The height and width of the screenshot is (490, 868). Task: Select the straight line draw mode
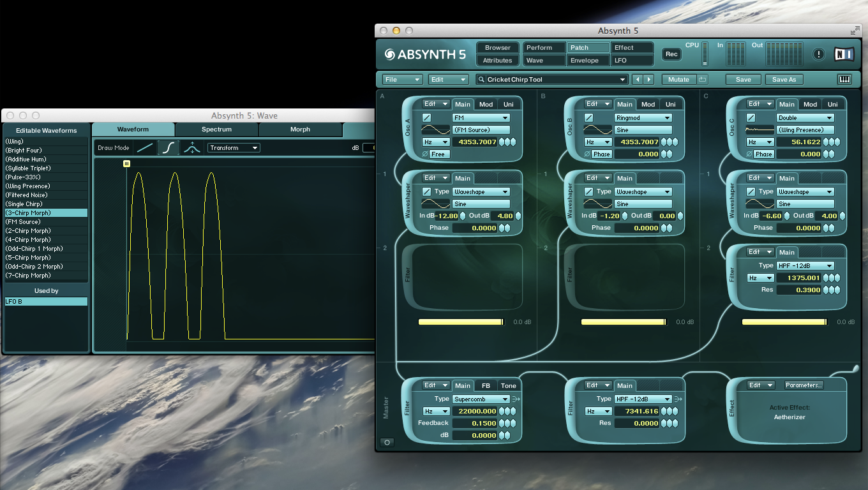(x=146, y=147)
